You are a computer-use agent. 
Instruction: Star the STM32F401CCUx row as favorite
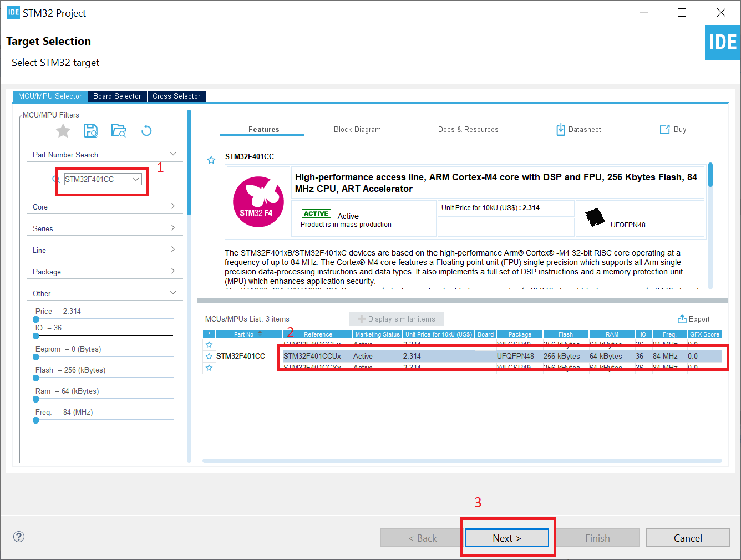point(209,356)
